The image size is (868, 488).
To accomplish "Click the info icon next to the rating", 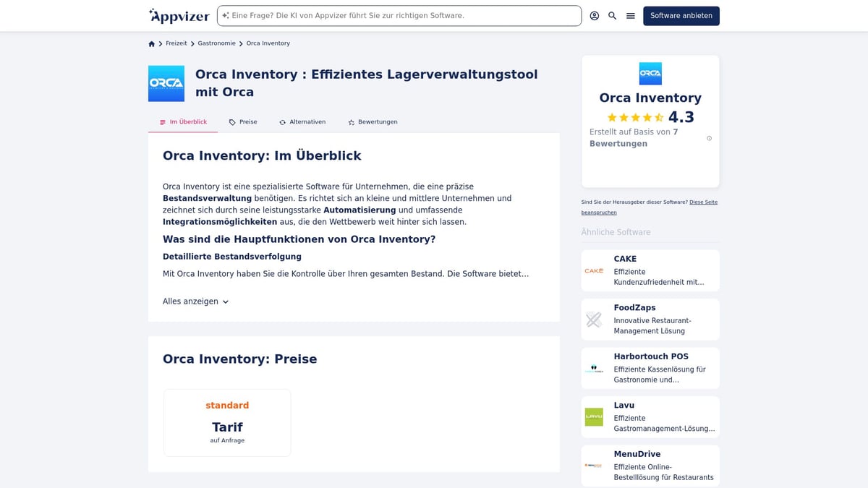I will pos(709,138).
